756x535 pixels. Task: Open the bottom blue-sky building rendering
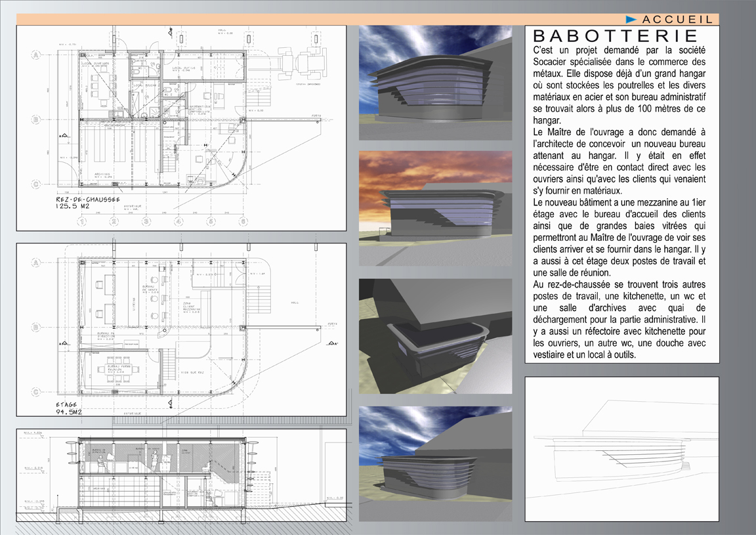pyautogui.click(x=435, y=463)
